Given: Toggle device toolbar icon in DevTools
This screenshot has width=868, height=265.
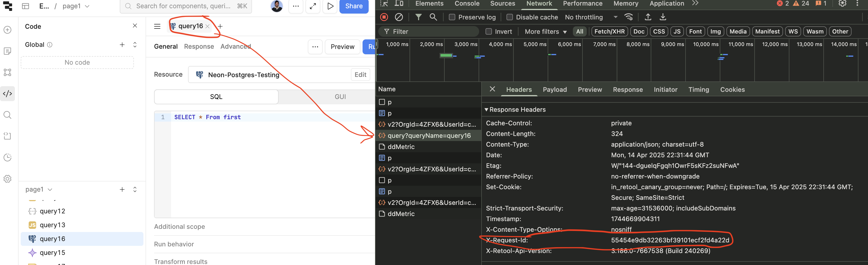Looking at the screenshot, I should pos(399,3).
